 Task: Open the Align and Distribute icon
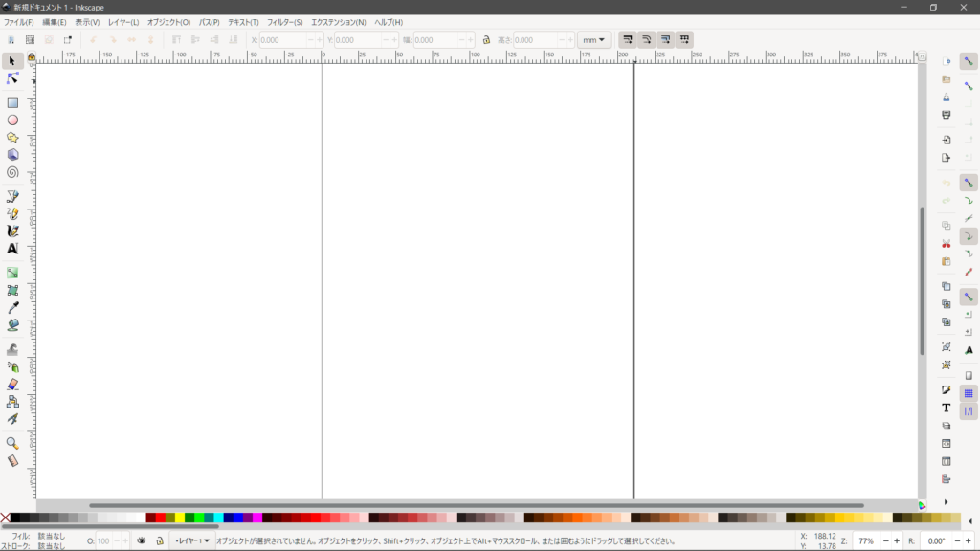click(x=947, y=479)
